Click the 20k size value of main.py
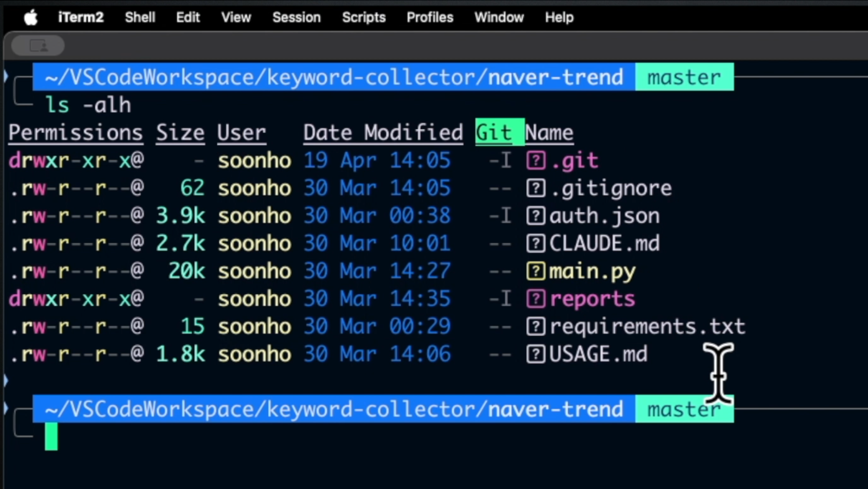 click(x=187, y=271)
